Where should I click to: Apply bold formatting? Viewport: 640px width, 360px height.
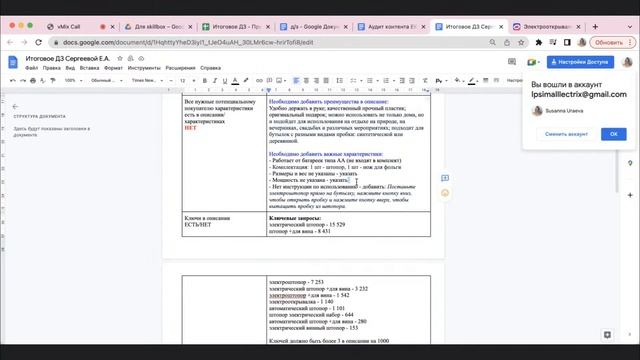[x=204, y=81]
